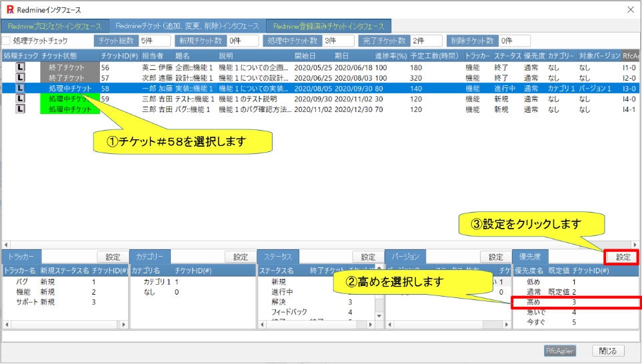Select バグ in the tracker list
Image resolution: width=642 pixels, height=364 pixels.
[x=65, y=282]
